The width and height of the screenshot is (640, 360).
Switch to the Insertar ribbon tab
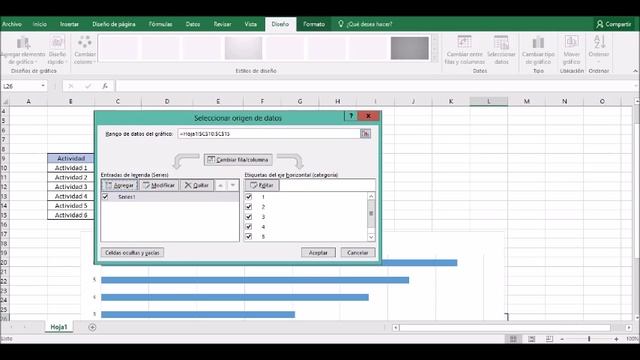69,24
